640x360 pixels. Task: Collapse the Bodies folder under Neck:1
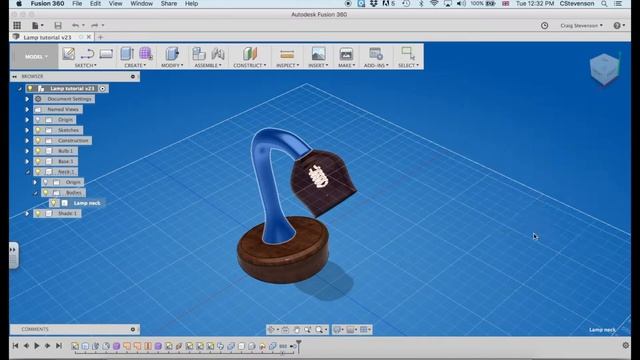pyautogui.click(x=35, y=193)
